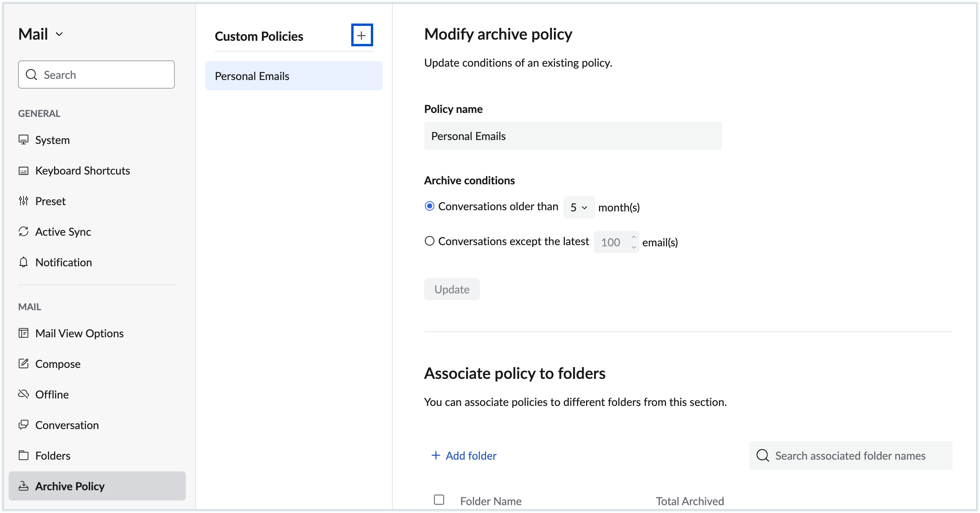Click the Notification bell icon
Viewport: 980px width, 513px height.
24,262
